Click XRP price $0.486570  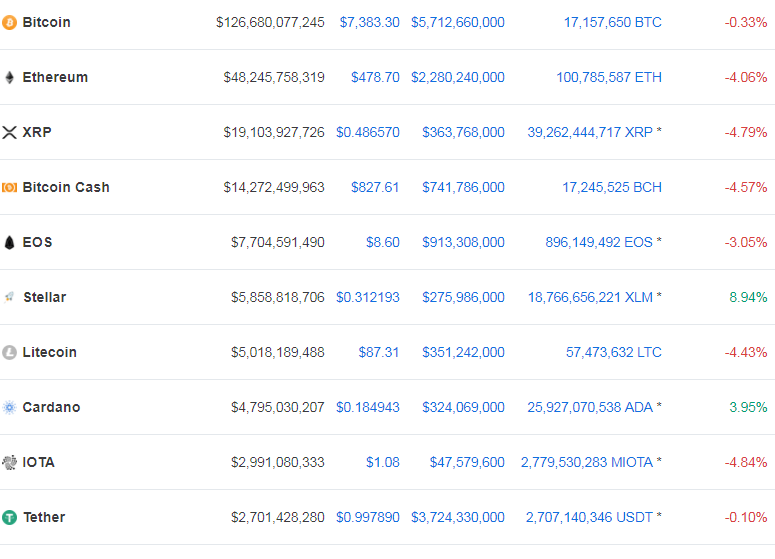(368, 132)
